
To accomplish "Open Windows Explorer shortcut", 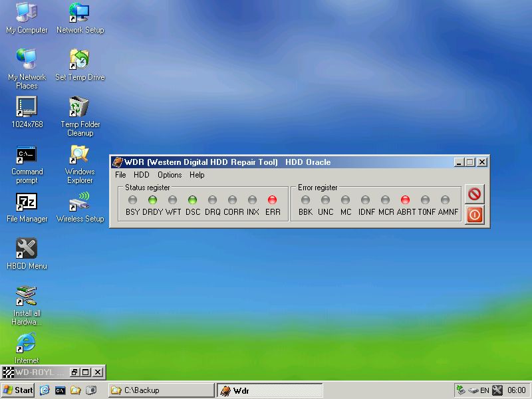I will pyautogui.click(x=80, y=164).
